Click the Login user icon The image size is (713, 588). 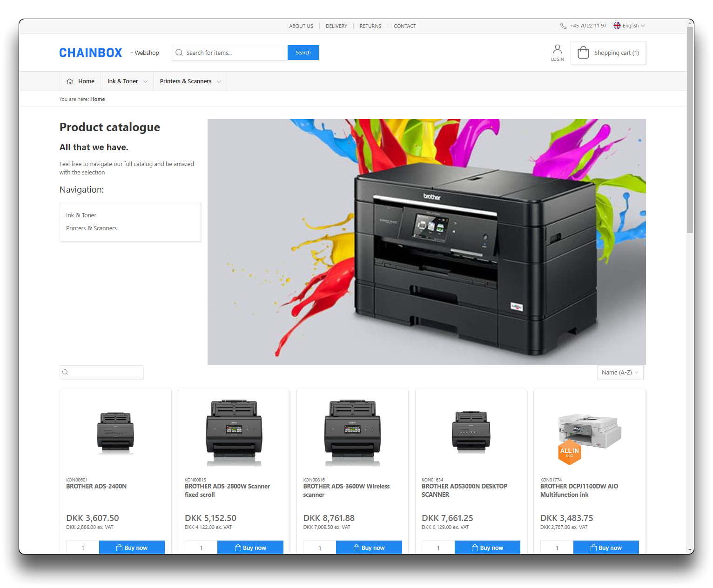557,49
